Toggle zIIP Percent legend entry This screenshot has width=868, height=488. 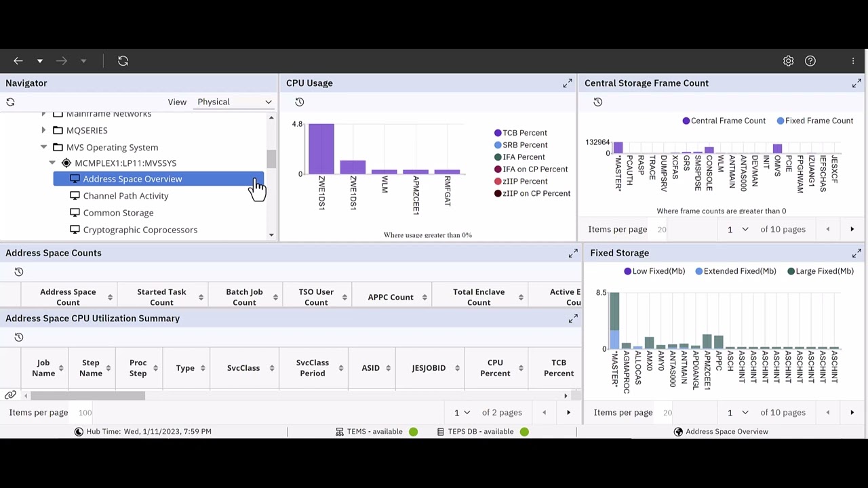click(x=521, y=181)
